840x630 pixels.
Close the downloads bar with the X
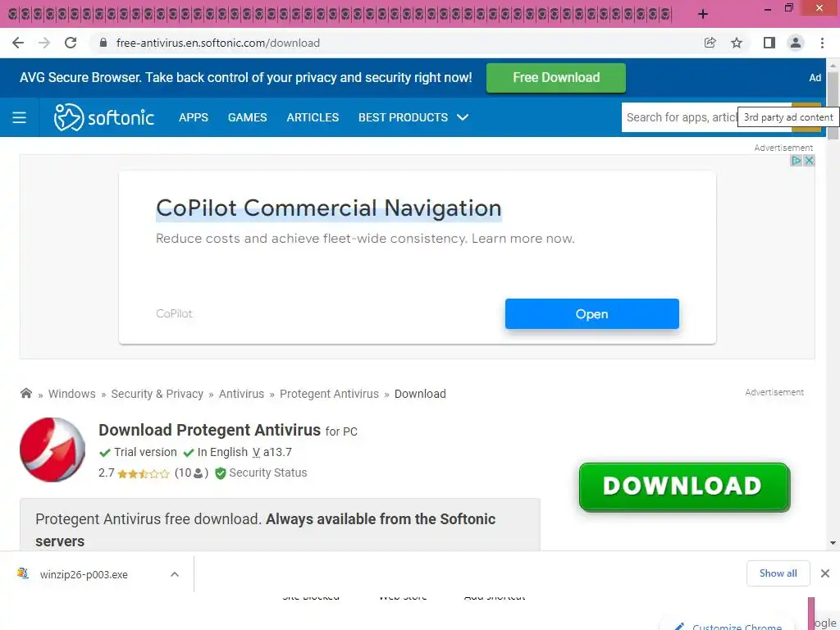(x=825, y=573)
